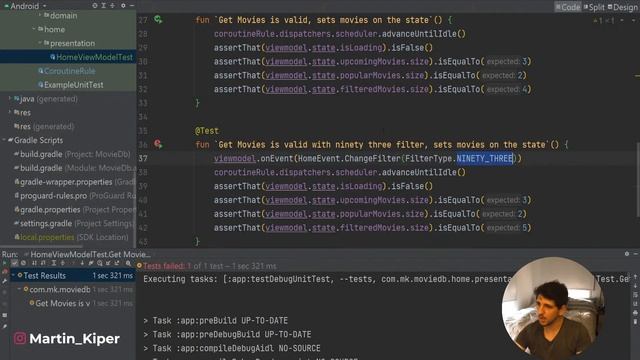The width and height of the screenshot is (640, 360).
Task: Click sort alphabetically icon in test toolbar
Action: click(34, 263)
